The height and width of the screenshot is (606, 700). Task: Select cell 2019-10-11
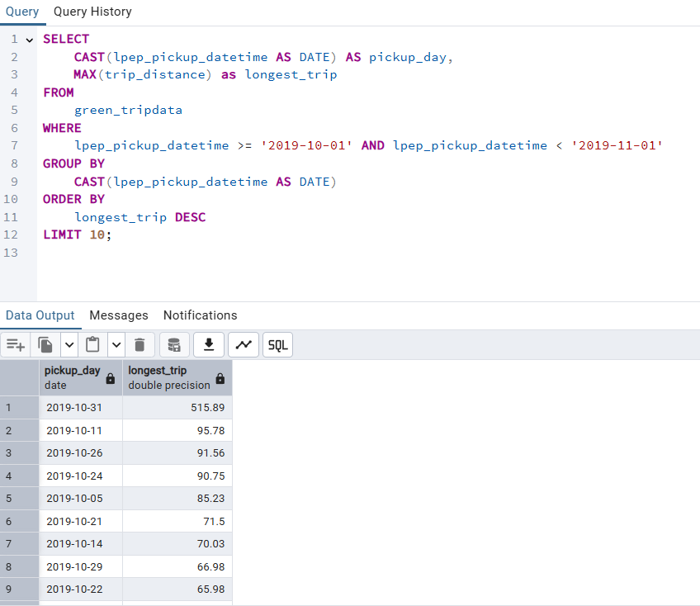[80, 430]
